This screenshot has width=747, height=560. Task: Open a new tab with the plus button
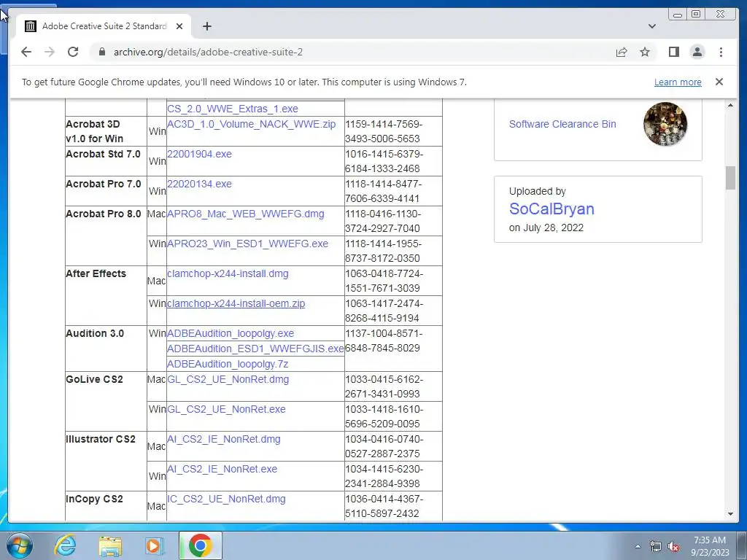206,26
